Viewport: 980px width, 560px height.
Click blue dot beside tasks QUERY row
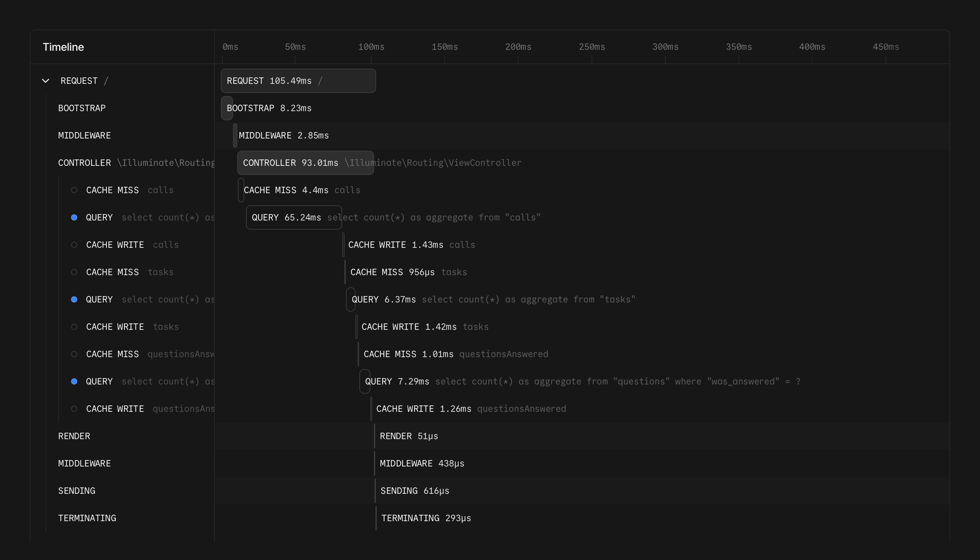click(x=74, y=300)
